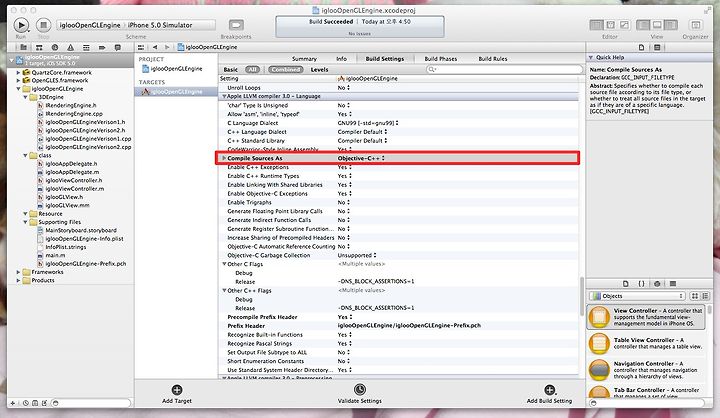Open the Scheme selector iglooOpenGLEngine iPhone 5.0 Simulator

point(135,25)
